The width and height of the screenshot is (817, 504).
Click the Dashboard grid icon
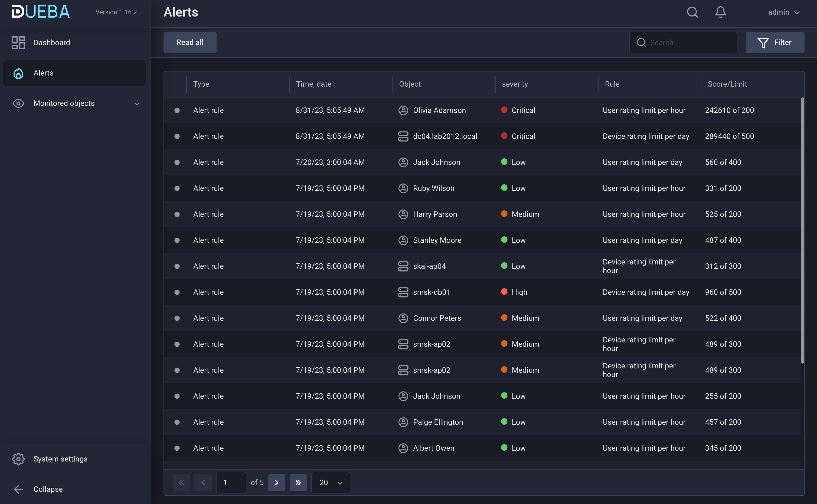tap(18, 43)
